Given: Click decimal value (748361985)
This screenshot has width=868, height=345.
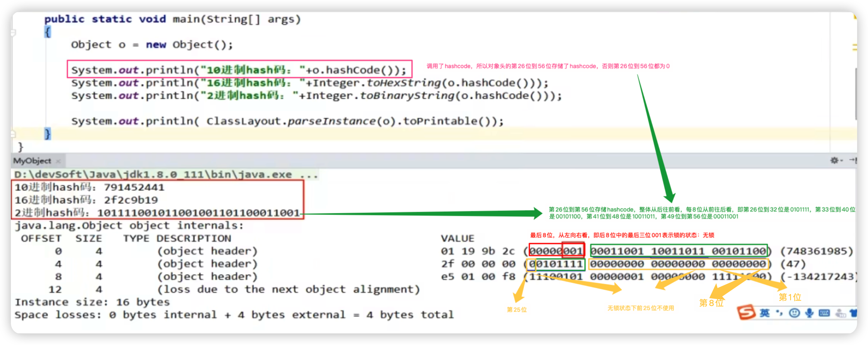Looking at the screenshot, I should click(x=816, y=251).
